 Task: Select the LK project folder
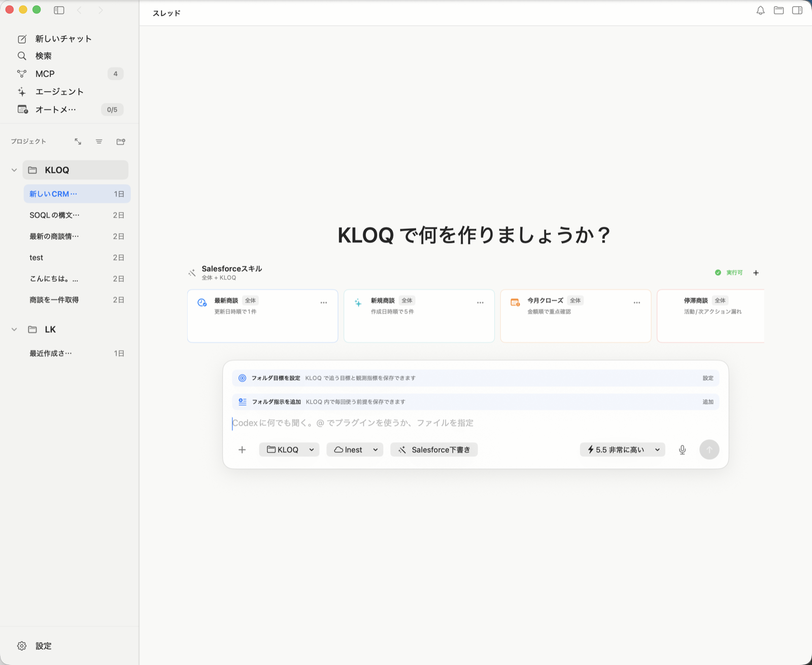[x=76, y=329]
